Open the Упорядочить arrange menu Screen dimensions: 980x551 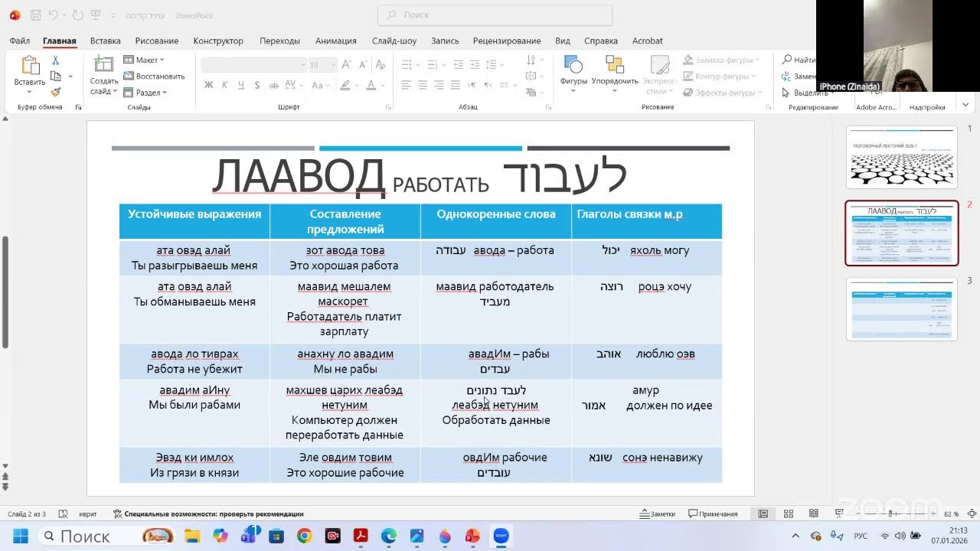[615, 73]
